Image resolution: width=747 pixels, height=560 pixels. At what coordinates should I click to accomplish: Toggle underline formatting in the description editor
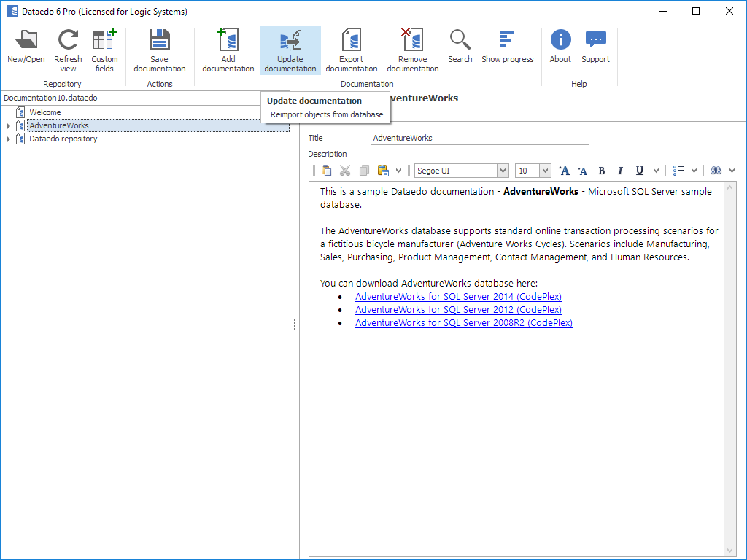click(640, 171)
